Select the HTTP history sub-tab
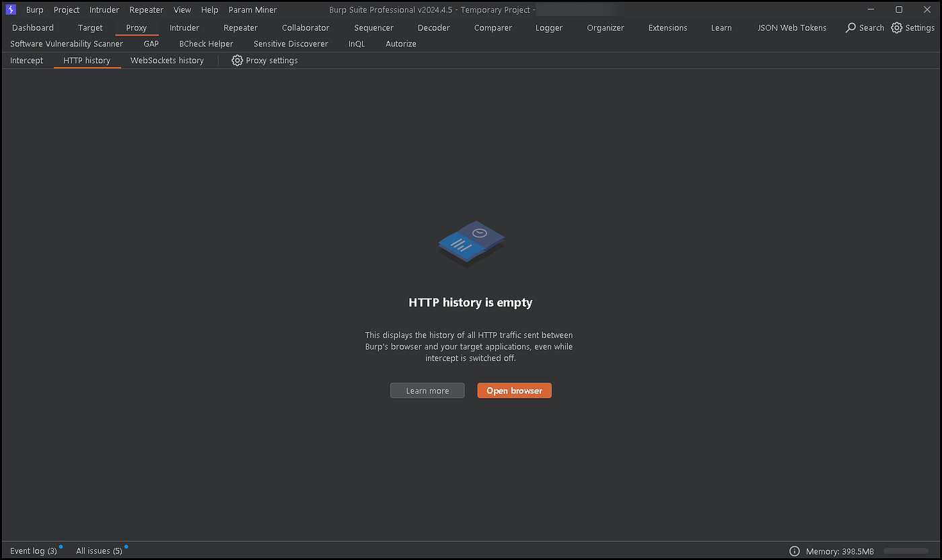Viewport: 942px width, 560px height. tap(87, 61)
